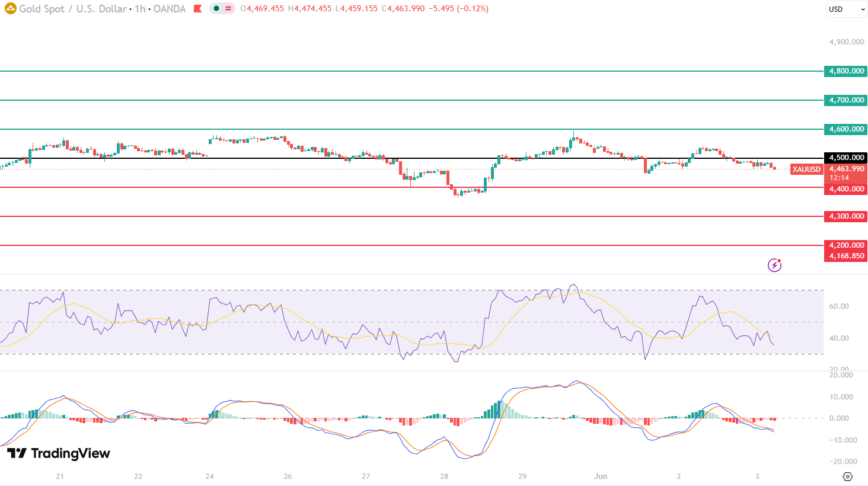Open chart settings gear icon at bottom right
Image resolution: width=868 pixels, height=486 pixels.
point(847,477)
